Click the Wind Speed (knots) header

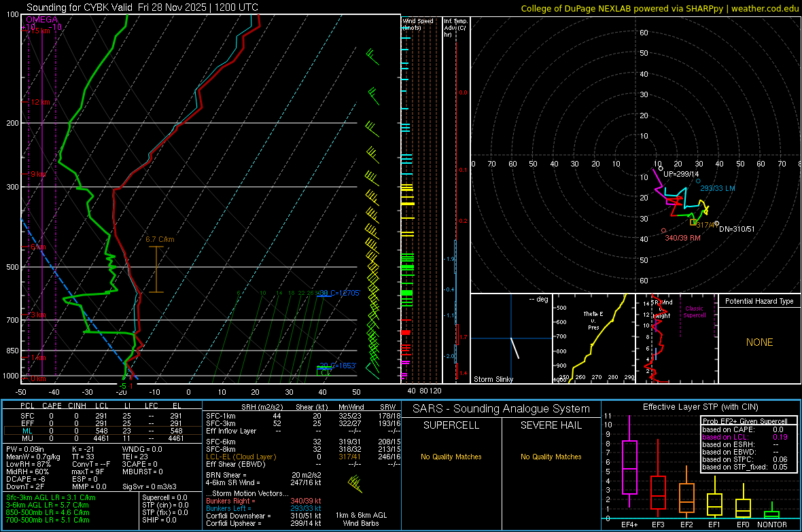(x=418, y=24)
